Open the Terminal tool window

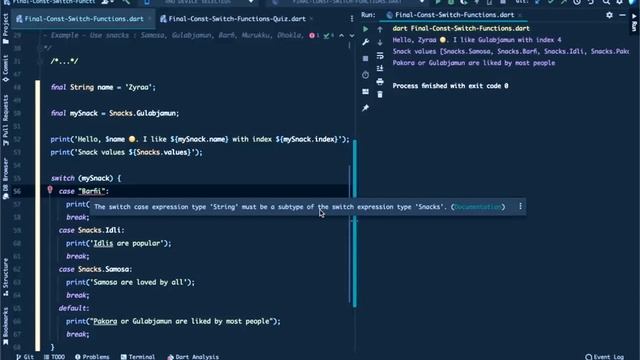click(138, 356)
